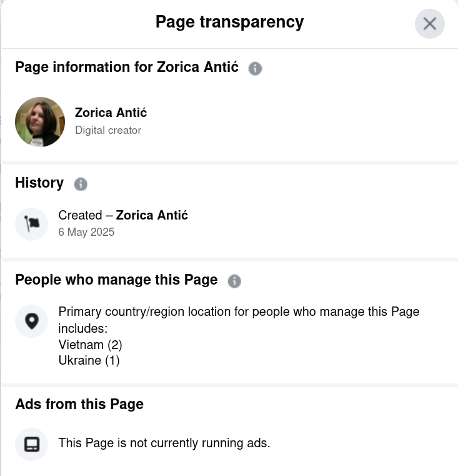458x476 pixels.
Task: Click the Vietnam (2) location entry
Action: point(90,345)
